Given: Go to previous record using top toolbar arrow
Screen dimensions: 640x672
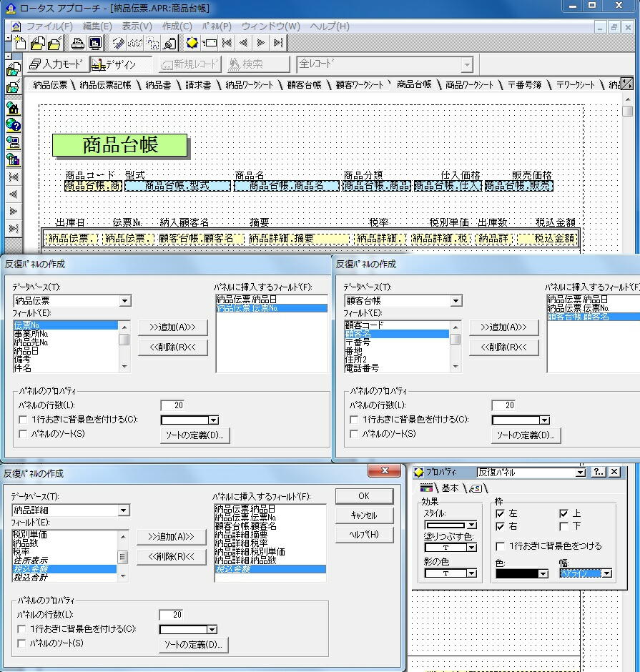Looking at the screenshot, I should coord(244,43).
